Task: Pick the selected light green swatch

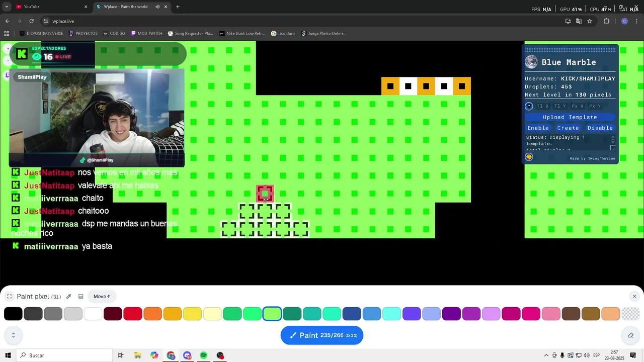Action: 272,314
